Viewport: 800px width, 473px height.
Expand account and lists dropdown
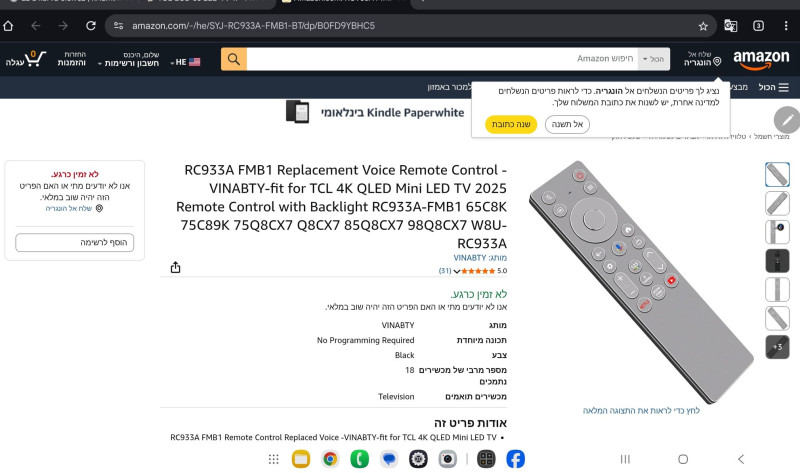coord(129,59)
